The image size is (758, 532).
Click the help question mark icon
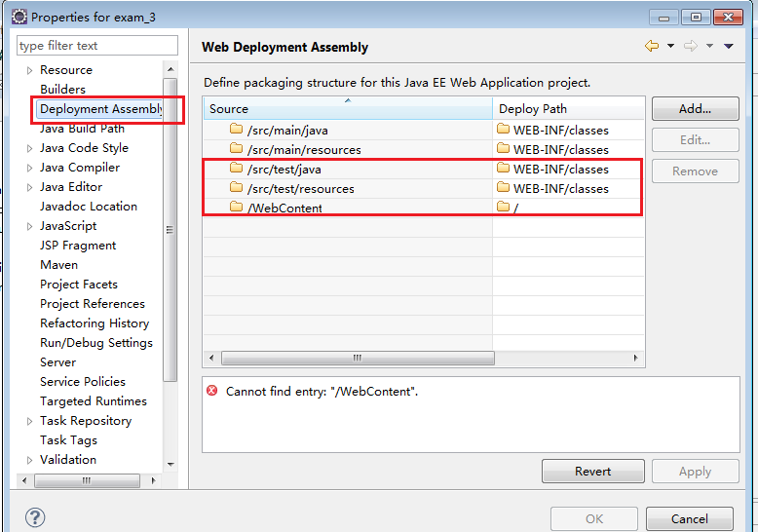tap(35, 518)
